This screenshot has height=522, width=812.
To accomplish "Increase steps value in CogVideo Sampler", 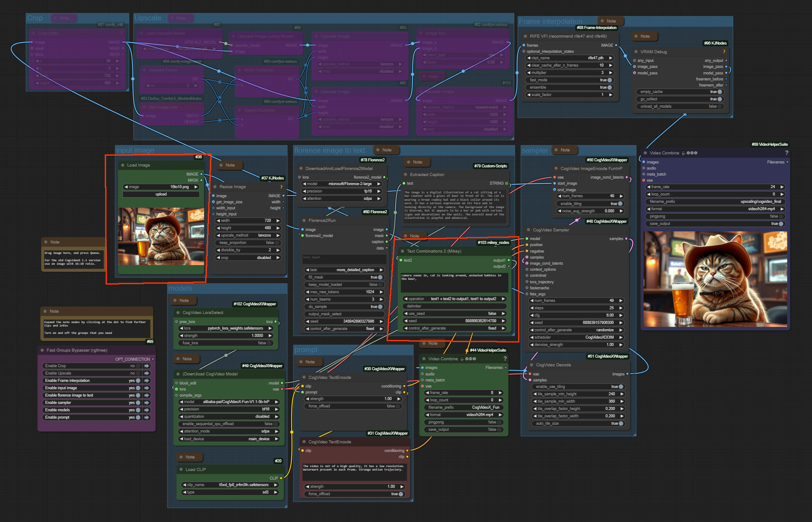I will (621, 308).
